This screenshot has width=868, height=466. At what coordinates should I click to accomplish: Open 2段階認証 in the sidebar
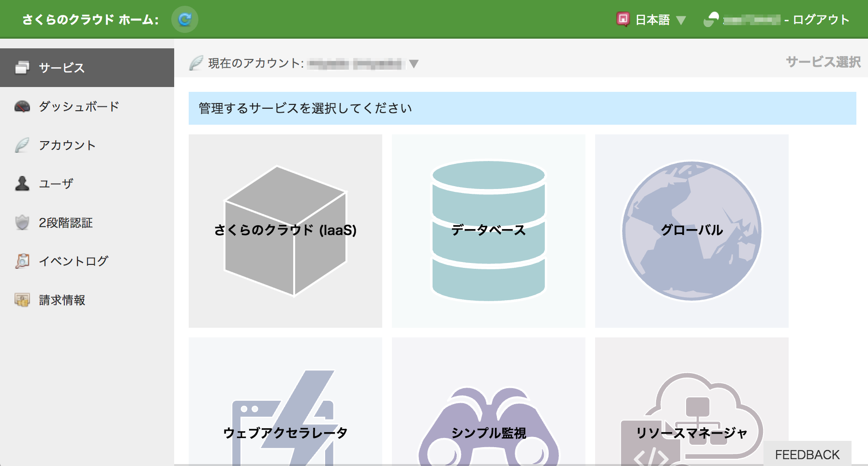87,222
